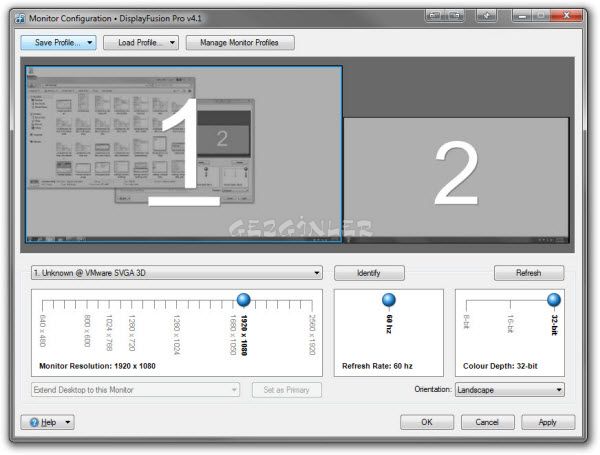Close the Monitor Configuration window
The height and width of the screenshot is (455, 600).
pyautogui.click(x=567, y=16)
